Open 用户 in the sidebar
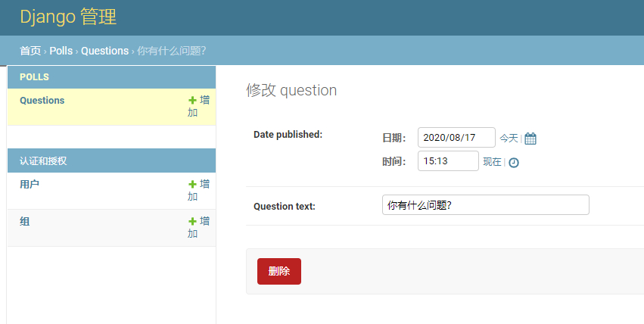The height and width of the screenshot is (324, 644). [30, 185]
